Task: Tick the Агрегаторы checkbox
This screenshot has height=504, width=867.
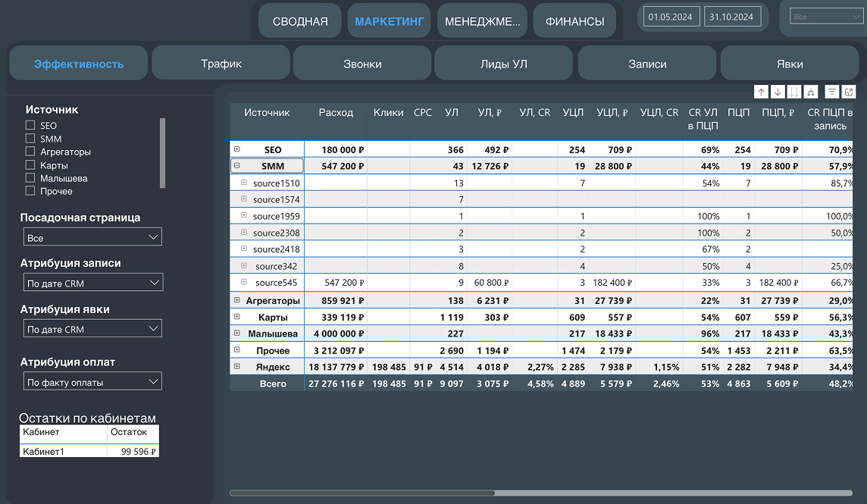Action: coord(30,152)
